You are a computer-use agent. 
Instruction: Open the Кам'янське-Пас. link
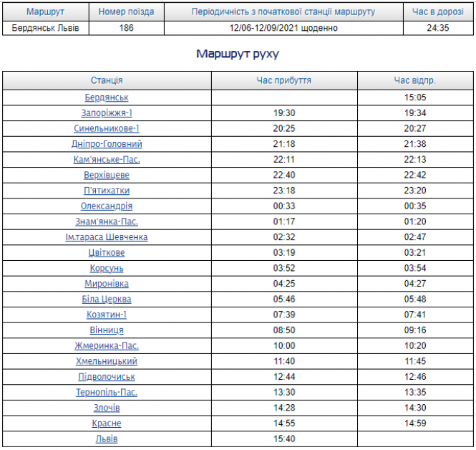click(x=107, y=160)
